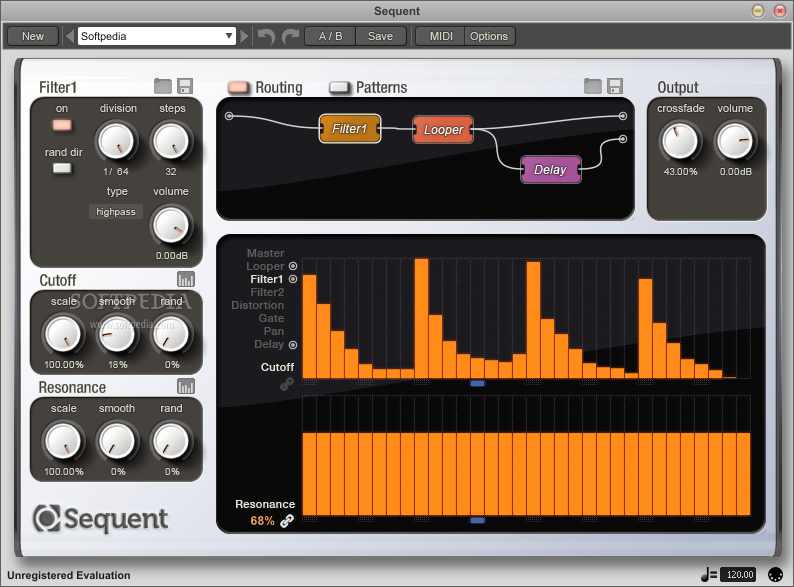Enable the Patterns view toggle

[339, 87]
